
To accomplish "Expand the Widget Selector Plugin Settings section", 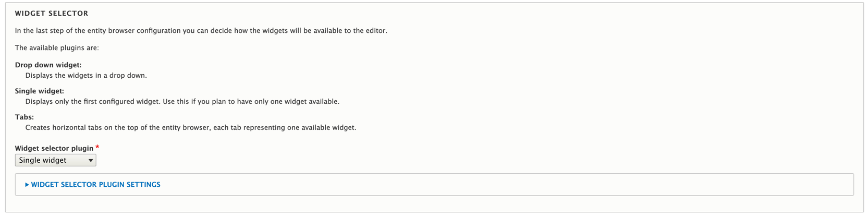I will (x=95, y=185).
